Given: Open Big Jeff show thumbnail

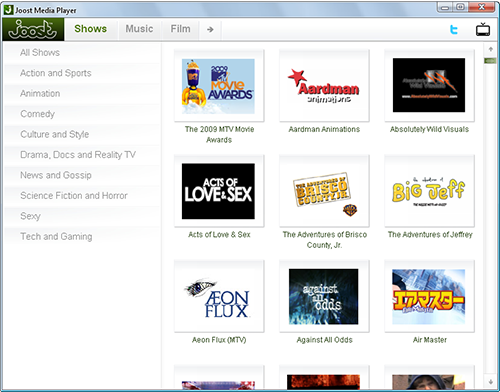Looking at the screenshot, I should [429, 191].
